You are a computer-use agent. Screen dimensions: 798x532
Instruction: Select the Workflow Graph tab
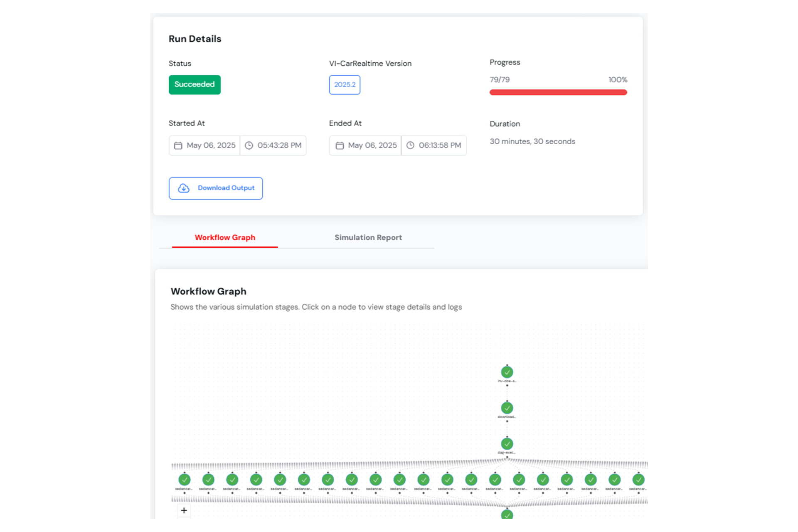225,237
